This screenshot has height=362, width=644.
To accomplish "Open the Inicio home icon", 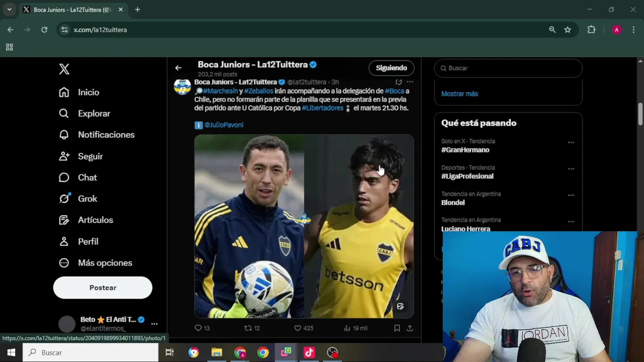I will [x=64, y=92].
